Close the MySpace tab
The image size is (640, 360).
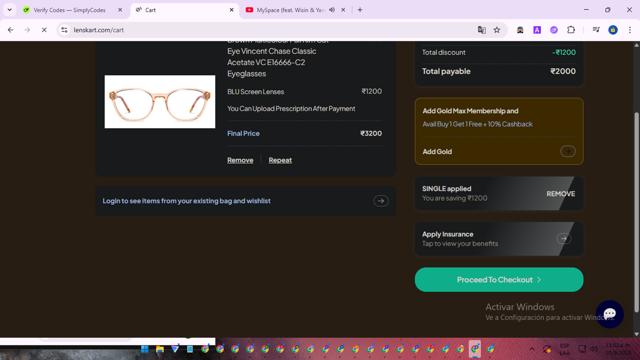pyautogui.click(x=343, y=10)
